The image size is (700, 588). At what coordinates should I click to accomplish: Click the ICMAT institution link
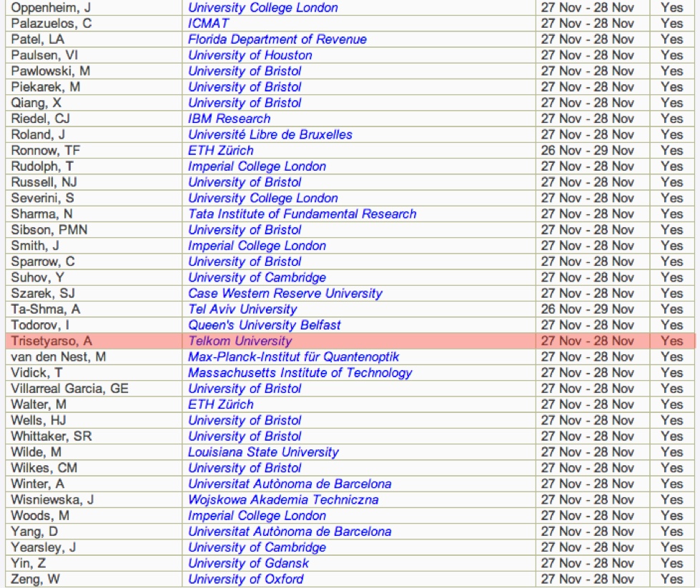coord(208,24)
